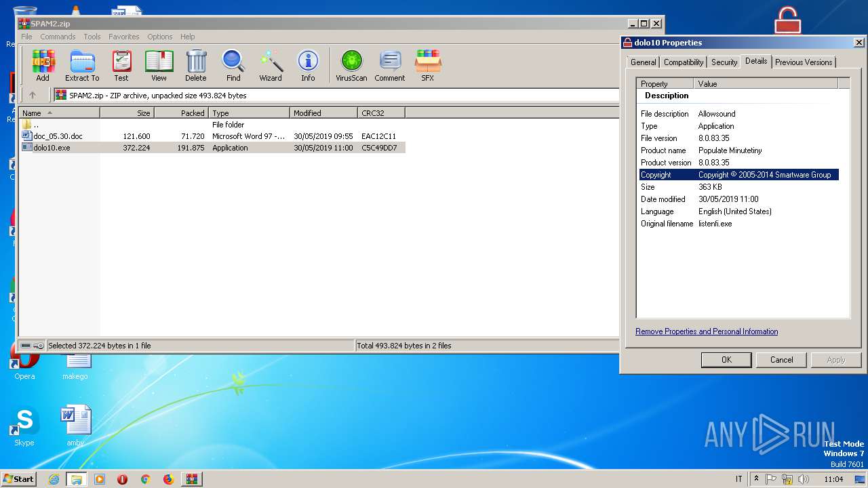Sort files by Name column header
This screenshot has width=868, height=488.
tap(60, 113)
